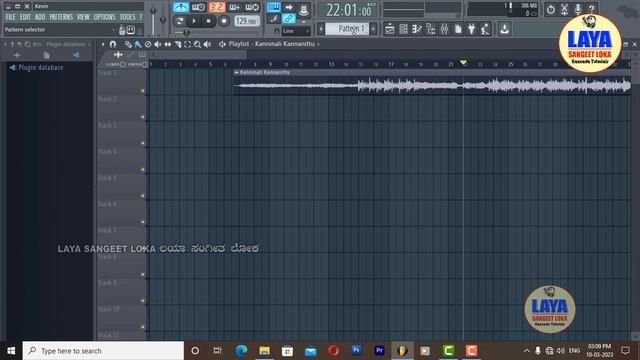
Task: Select the Mute tool
Action: (x=158, y=44)
